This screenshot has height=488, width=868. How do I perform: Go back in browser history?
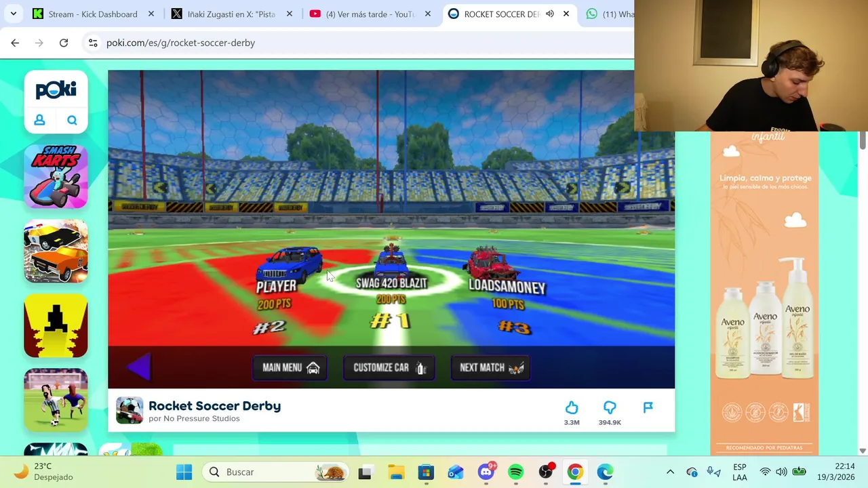[x=15, y=43]
